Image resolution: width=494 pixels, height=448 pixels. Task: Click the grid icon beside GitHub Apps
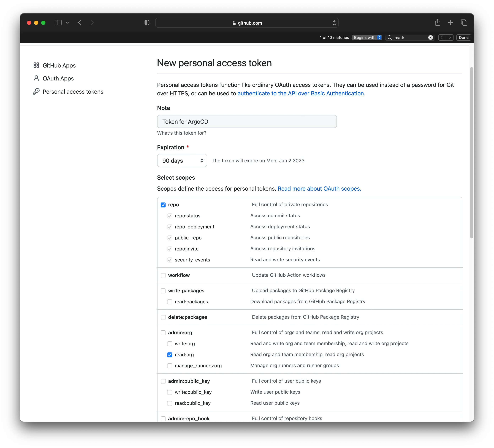tap(36, 65)
